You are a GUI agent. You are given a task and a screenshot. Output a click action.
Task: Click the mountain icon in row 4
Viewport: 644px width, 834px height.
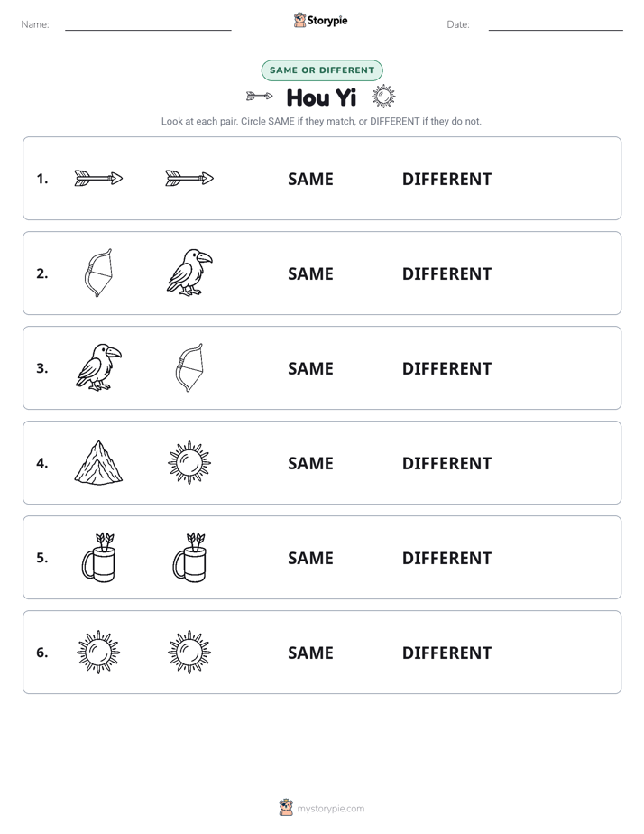98,463
